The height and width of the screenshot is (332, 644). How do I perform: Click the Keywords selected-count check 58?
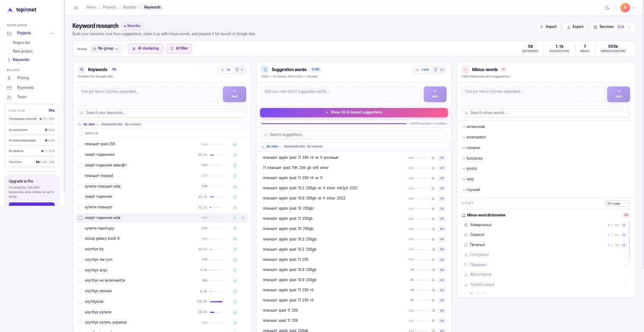225,70
